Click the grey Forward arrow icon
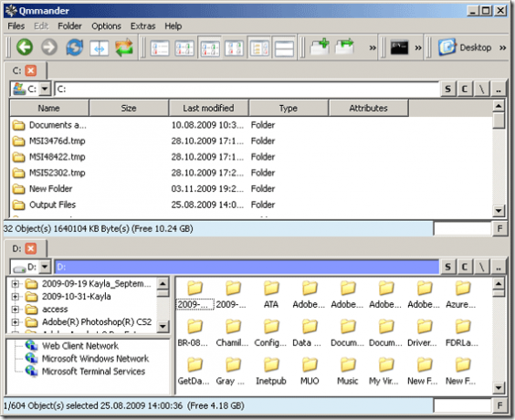The image size is (515, 420). click(49, 47)
